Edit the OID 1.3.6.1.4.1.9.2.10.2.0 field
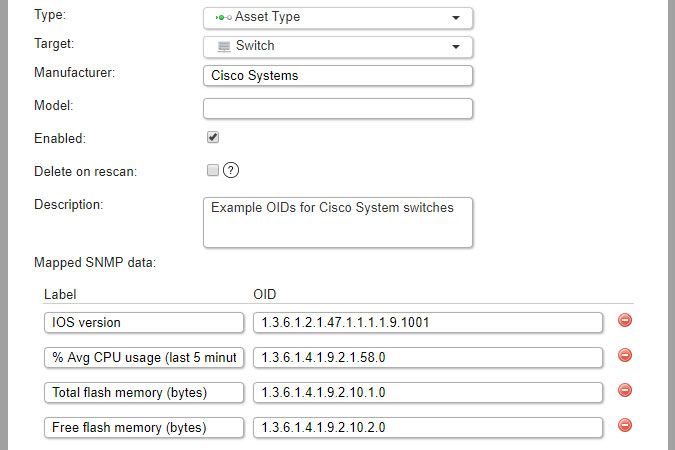This screenshot has height=450, width=675. (x=428, y=427)
